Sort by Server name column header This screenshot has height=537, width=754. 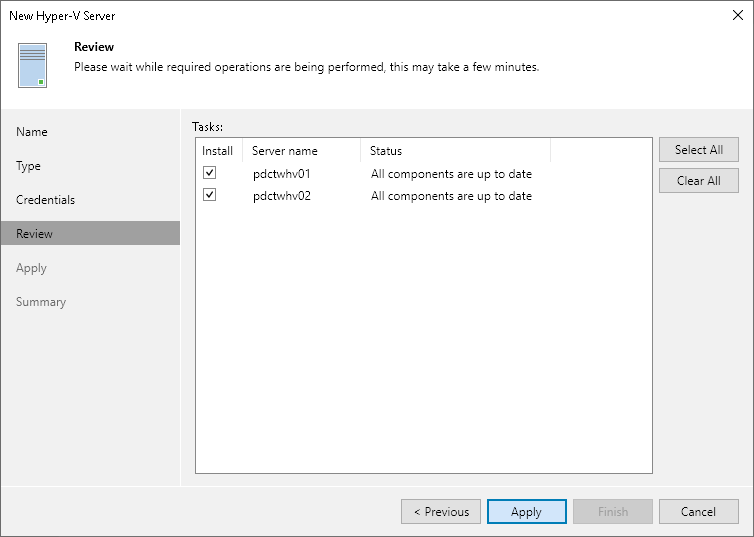click(302, 150)
